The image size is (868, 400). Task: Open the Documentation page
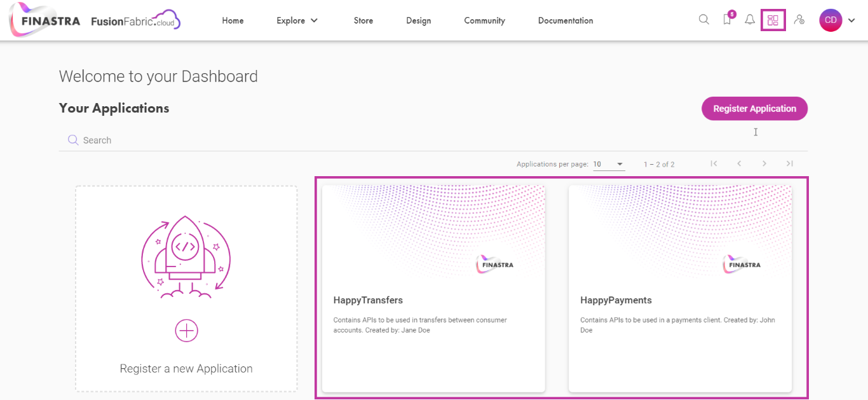[x=566, y=20]
